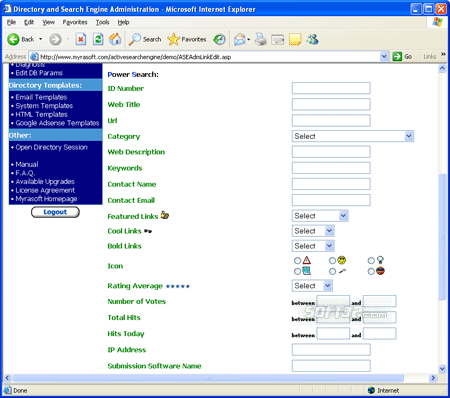Screen dimensions: 450x398
Task: Open the Featured Links dropdown
Action: pyautogui.click(x=320, y=216)
